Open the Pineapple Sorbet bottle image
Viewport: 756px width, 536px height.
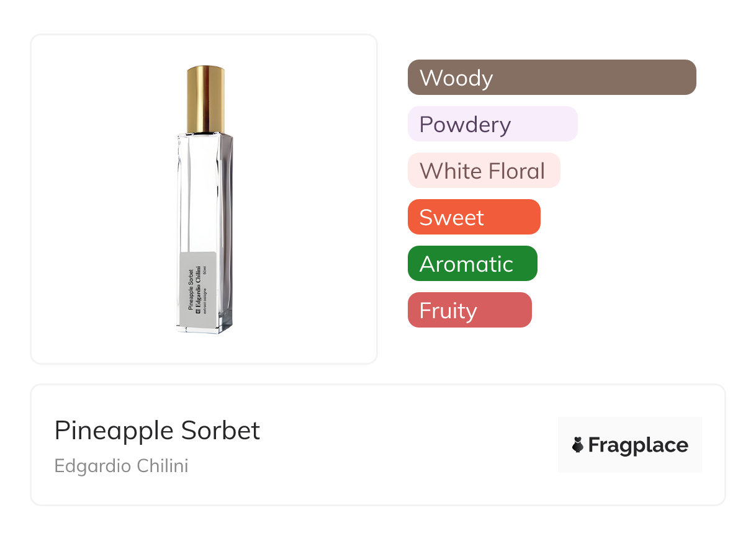point(204,199)
